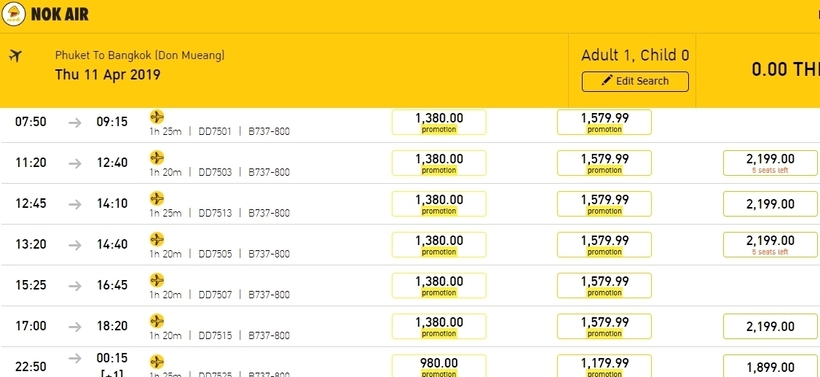The image size is (820, 377).
Task: Select 2,199.00 fare for 12:45 flight
Action: pyautogui.click(x=770, y=204)
